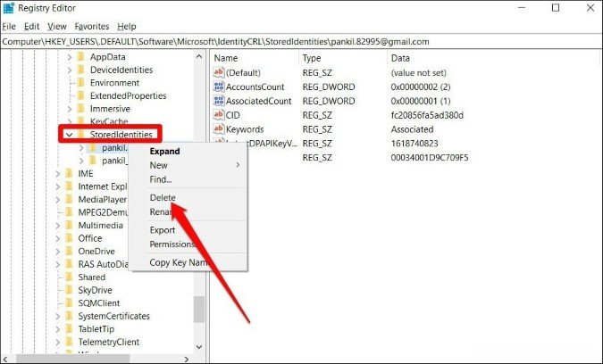Open the Help menu
The height and width of the screenshot is (364, 603).
127,26
